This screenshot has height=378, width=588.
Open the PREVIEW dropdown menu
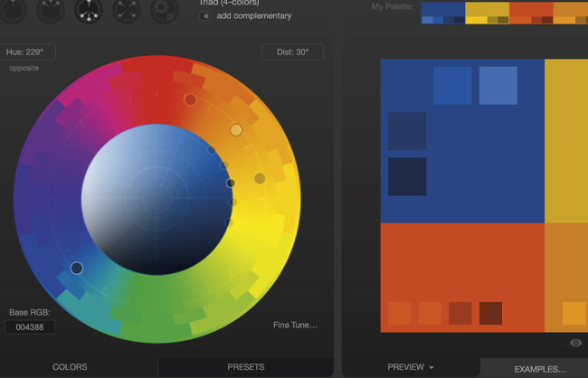(411, 367)
